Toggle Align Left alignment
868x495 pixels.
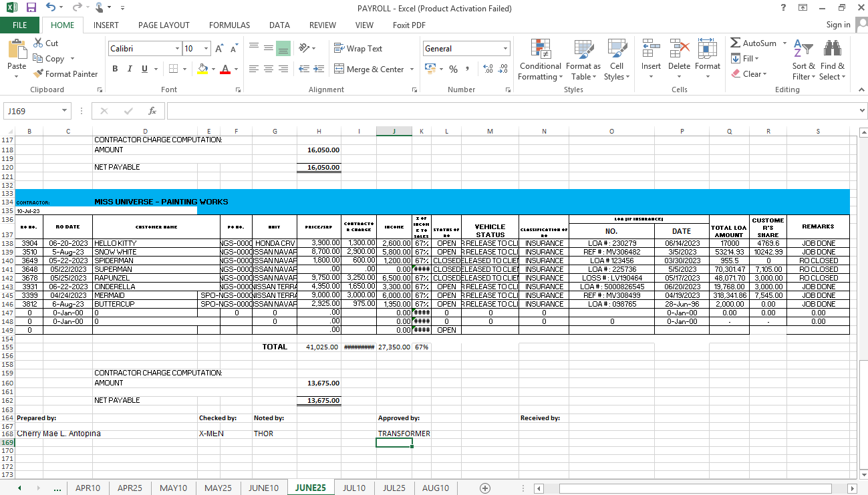(x=253, y=69)
